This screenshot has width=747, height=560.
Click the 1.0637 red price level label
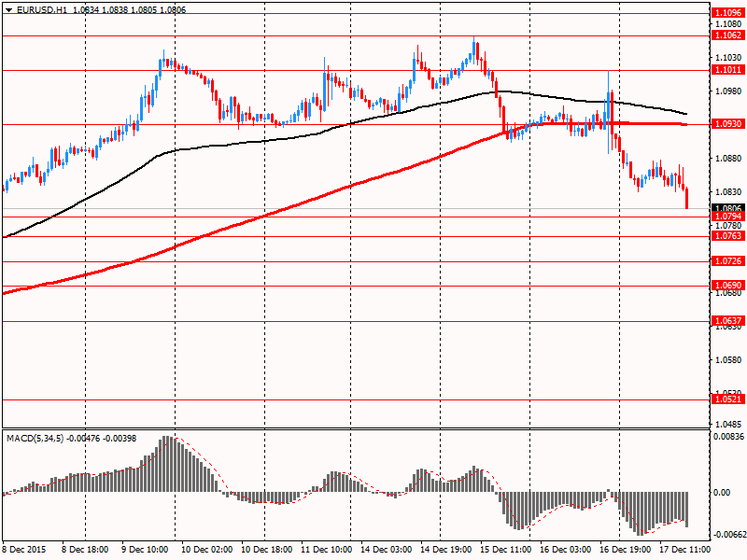[728, 321]
